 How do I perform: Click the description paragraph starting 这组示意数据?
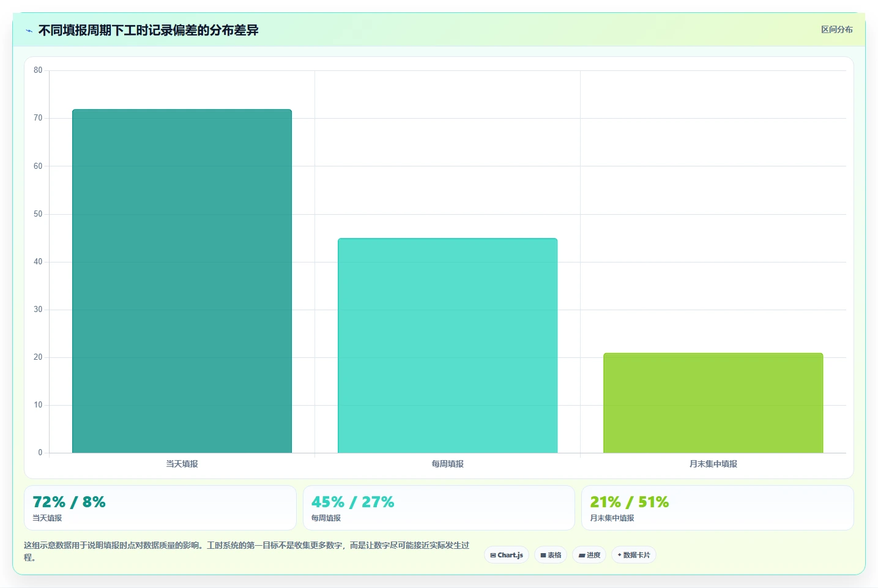point(247,551)
